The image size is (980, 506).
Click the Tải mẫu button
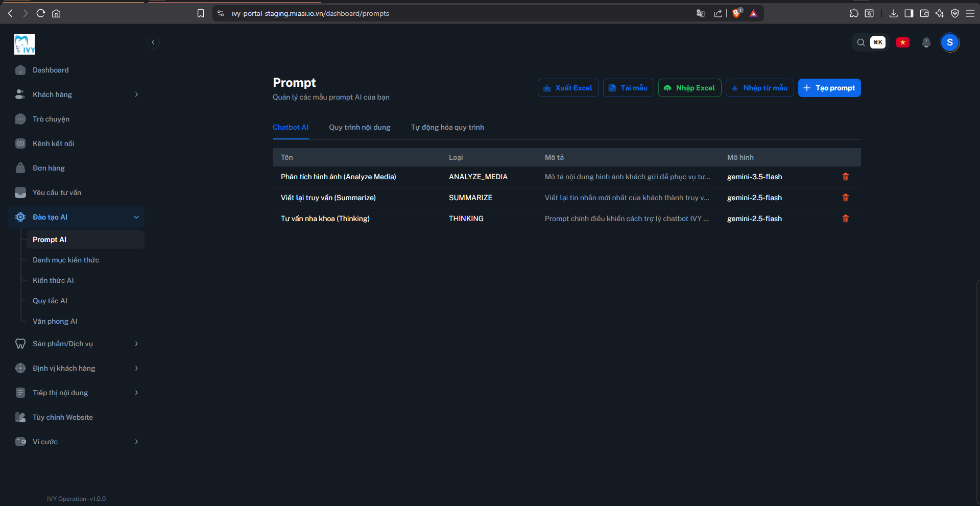click(628, 88)
